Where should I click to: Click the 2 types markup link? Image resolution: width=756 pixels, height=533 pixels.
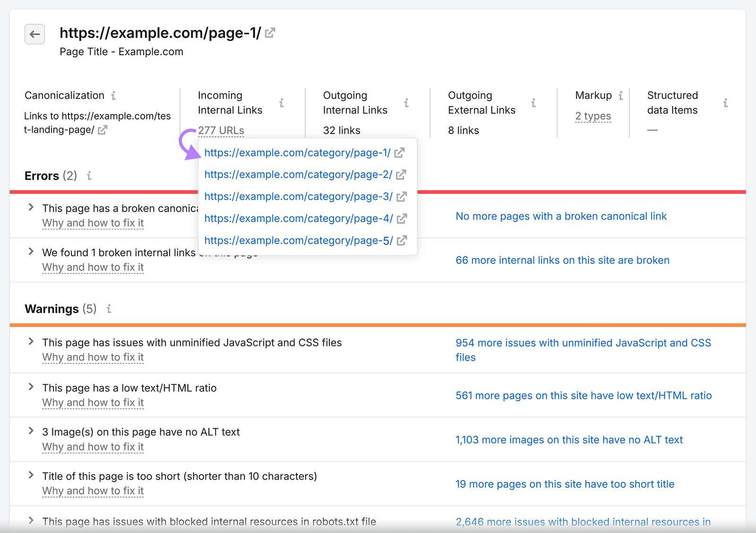tap(593, 116)
